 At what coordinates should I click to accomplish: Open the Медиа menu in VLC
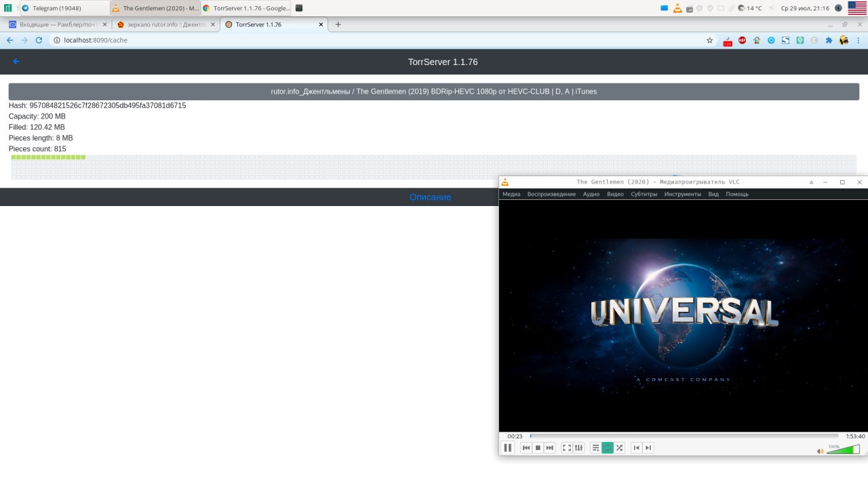(x=511, y=195)
